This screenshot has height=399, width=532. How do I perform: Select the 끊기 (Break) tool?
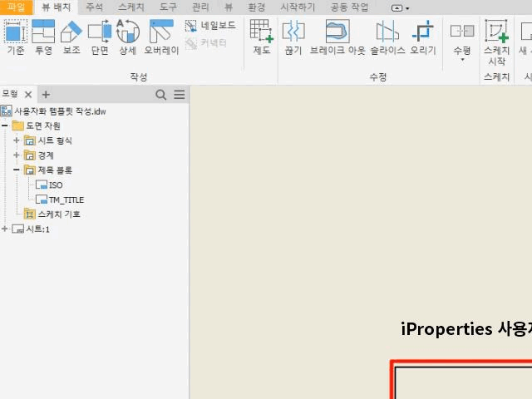coord(293,37)
